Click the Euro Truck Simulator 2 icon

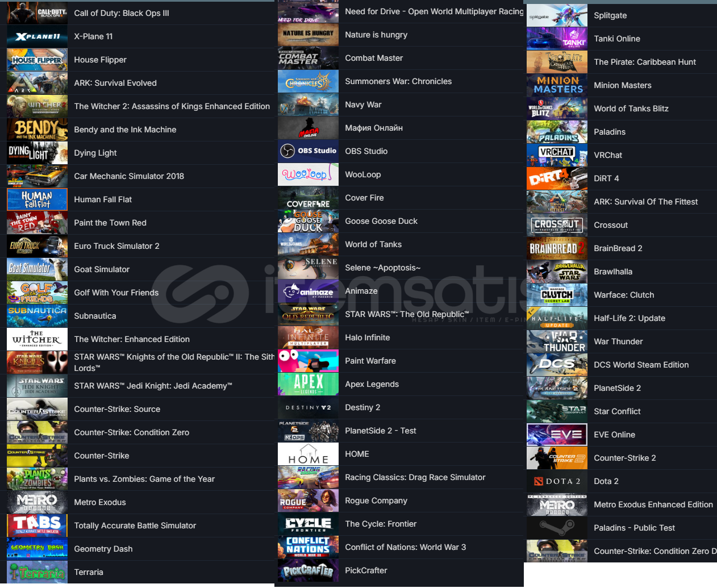pos(37,246)
